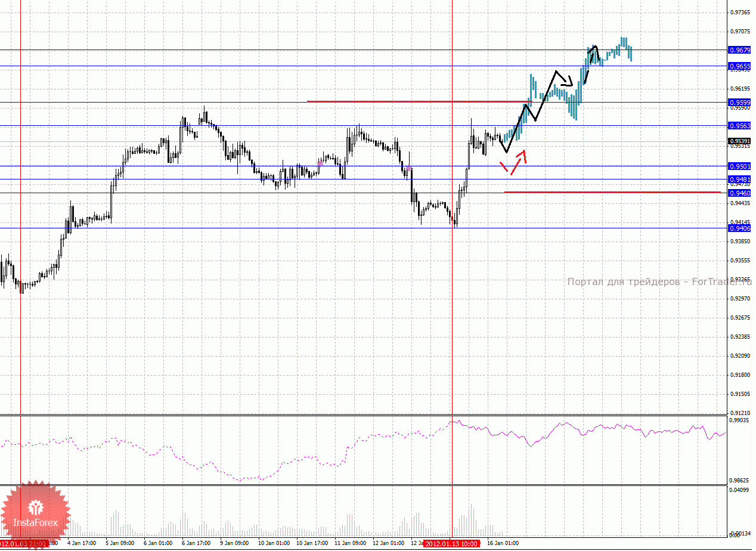
Task: Click the 4 Jan 17:00 time label
Action: 82,543
